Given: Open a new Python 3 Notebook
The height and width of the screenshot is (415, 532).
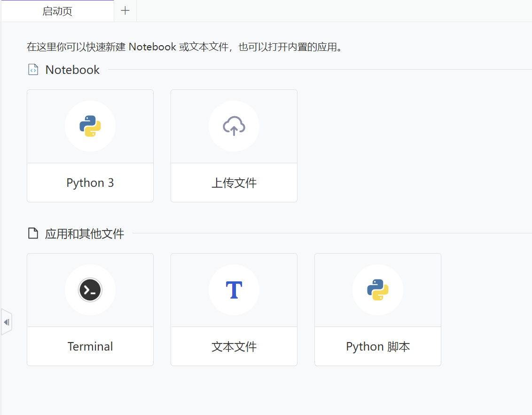Looking at the screenshot, I should pyautogui.click(x=90, y=146).
